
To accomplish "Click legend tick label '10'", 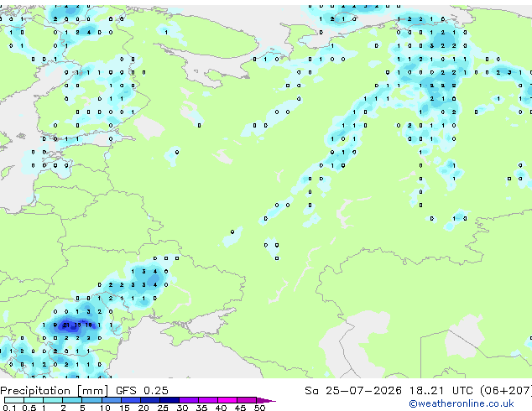I will tap(105, 408).
